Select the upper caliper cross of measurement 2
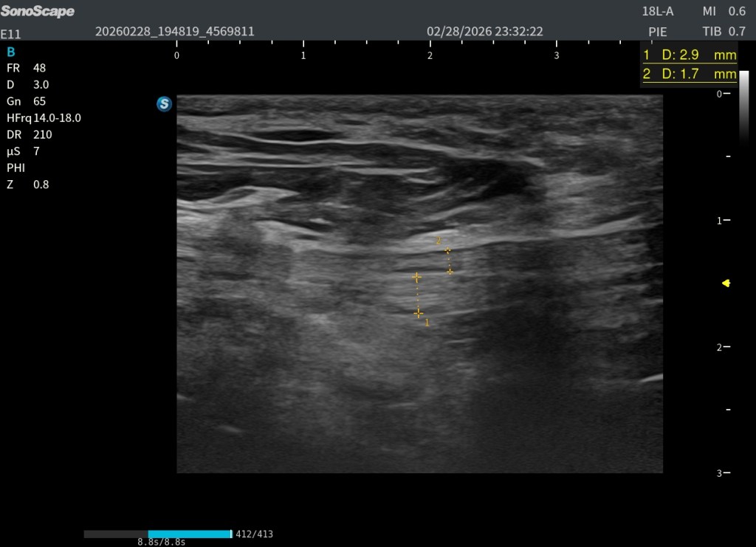The image size is (756, 547). tap(447, 251)
